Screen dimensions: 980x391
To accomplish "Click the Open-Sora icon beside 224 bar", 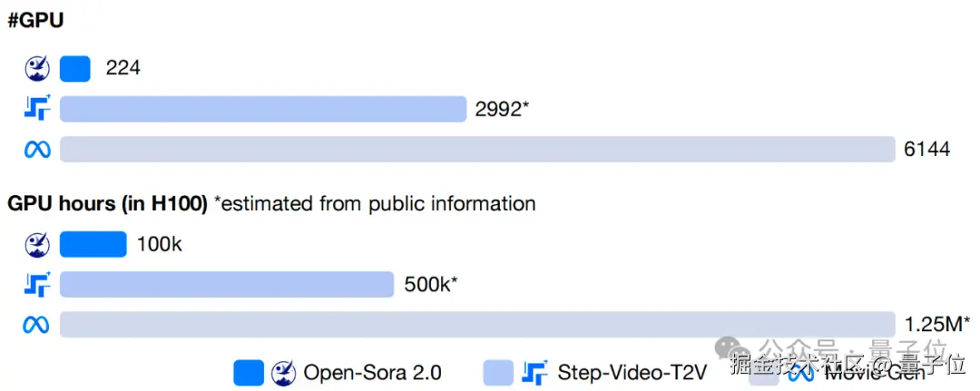I will pos(37,69).
